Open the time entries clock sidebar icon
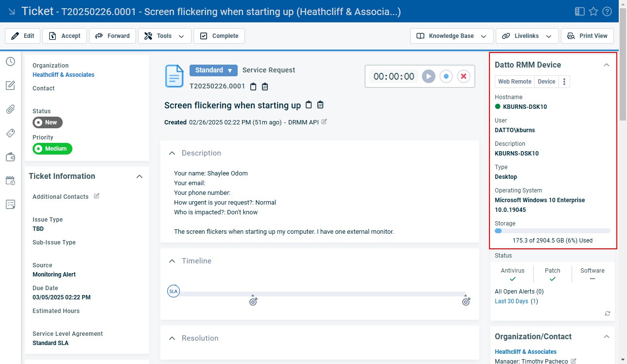This screenshot has height=364, width=627. click(x=10, y=61)
